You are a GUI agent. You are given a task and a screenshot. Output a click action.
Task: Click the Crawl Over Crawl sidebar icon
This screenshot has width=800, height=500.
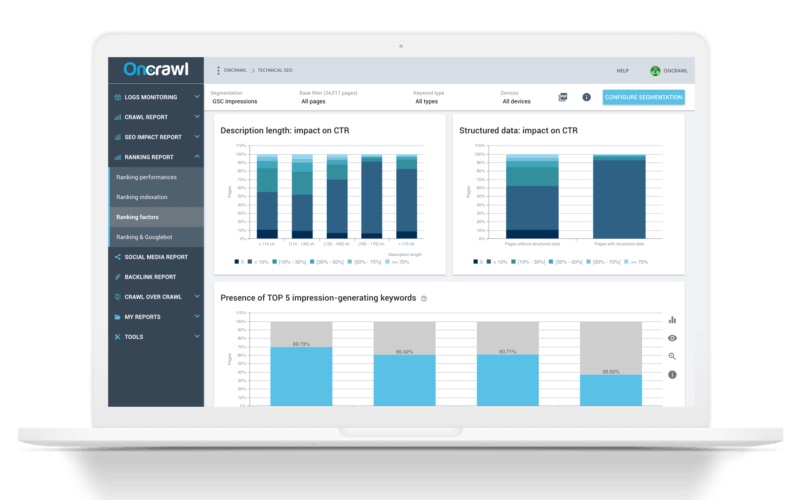tap(118, 297)
